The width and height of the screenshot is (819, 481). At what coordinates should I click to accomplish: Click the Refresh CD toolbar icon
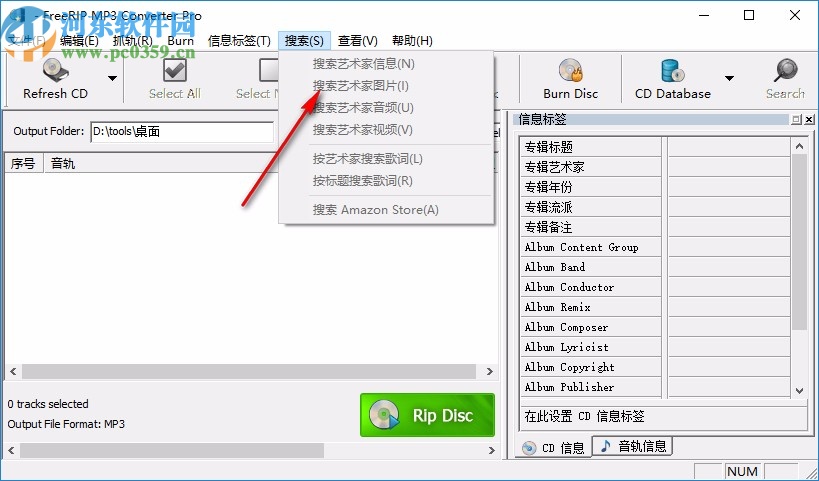click(55, 70)
